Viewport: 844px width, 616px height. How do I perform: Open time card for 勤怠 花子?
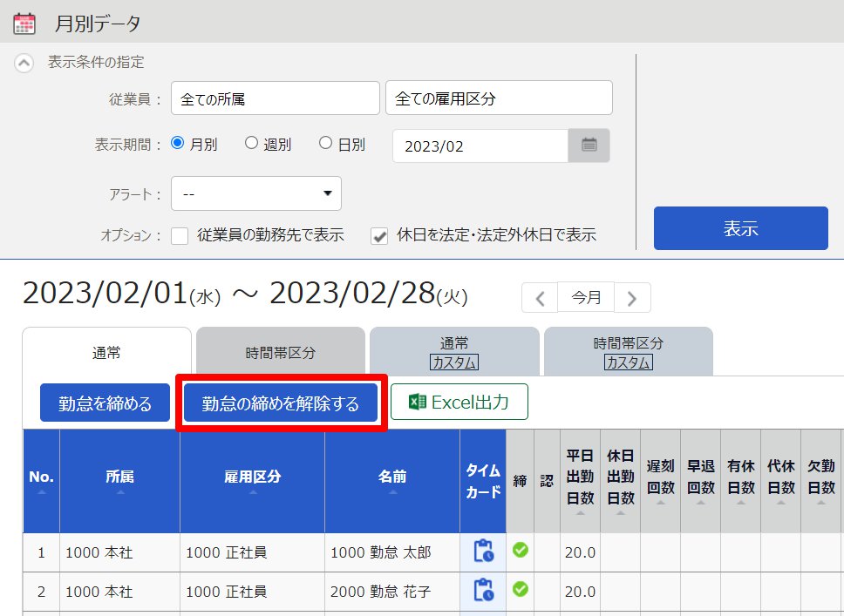483,590
